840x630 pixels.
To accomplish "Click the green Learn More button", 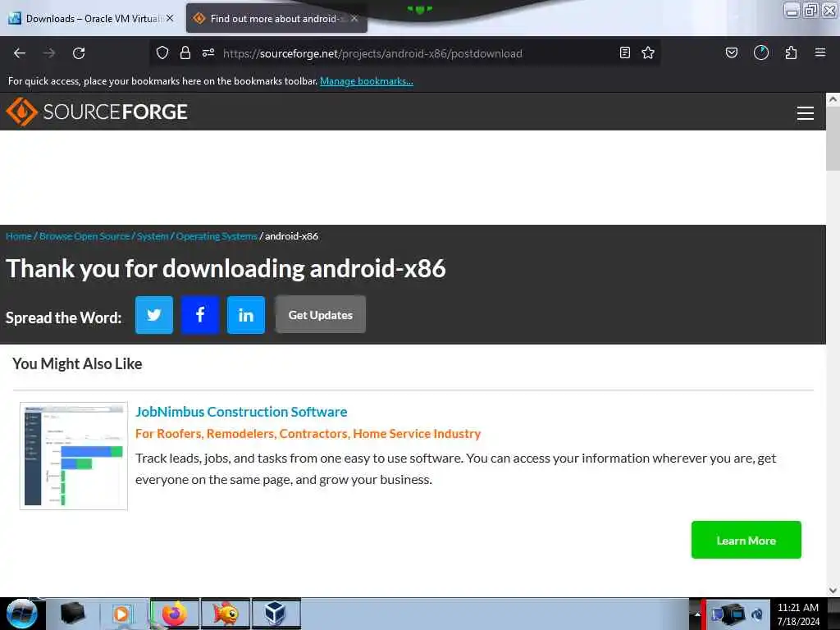I will (746, 540).
